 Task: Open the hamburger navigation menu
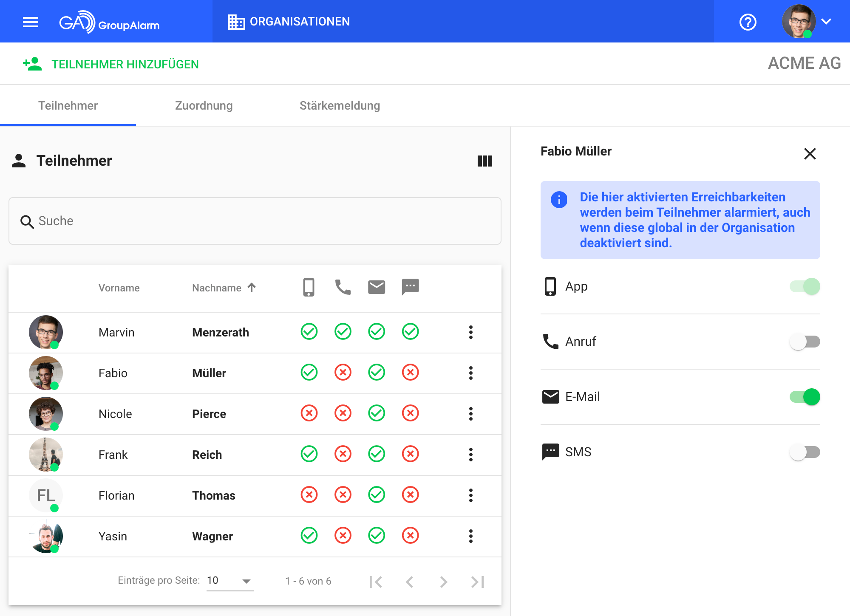point(31,22)
